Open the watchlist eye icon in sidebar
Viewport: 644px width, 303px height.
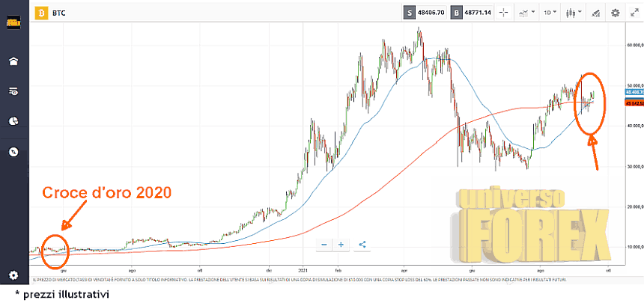(x=13, y=91)
